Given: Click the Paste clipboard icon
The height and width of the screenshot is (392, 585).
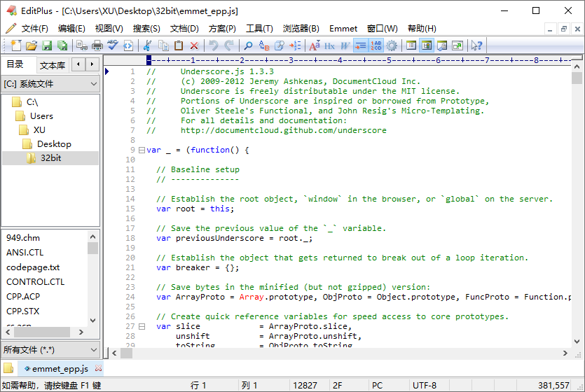Looking at the screenshot, I should [179, 45].
